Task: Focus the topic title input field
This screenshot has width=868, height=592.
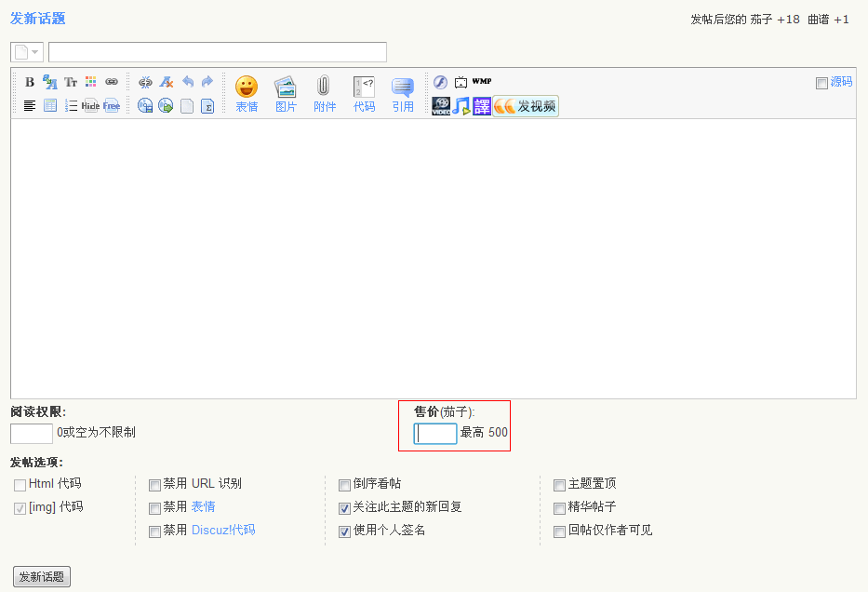Action: point(218,52)
